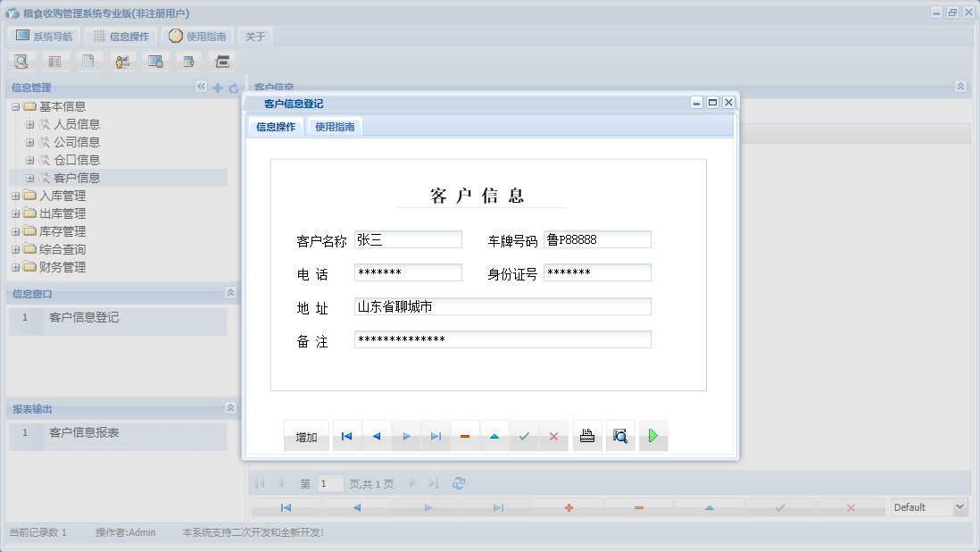
Task: Click the 客户名称 field containing 张三
Action: [x=408, y=238]
